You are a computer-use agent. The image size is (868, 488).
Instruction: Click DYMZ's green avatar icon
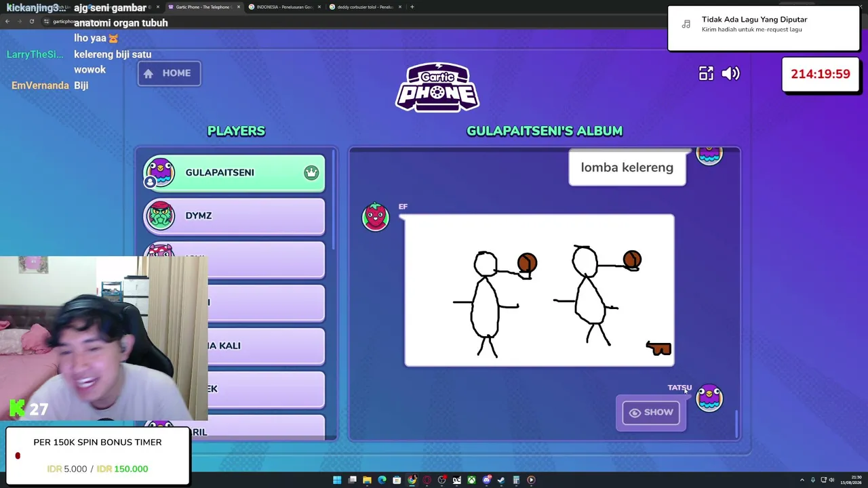160,216
